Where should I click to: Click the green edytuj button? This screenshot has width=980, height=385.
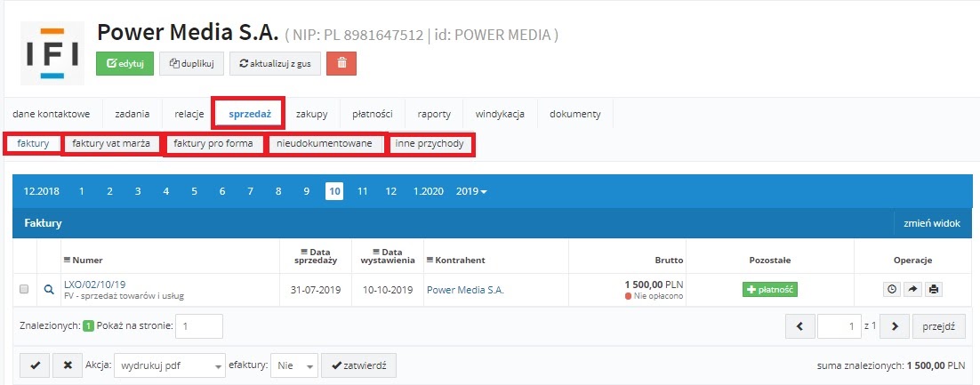tap(125, 63)
